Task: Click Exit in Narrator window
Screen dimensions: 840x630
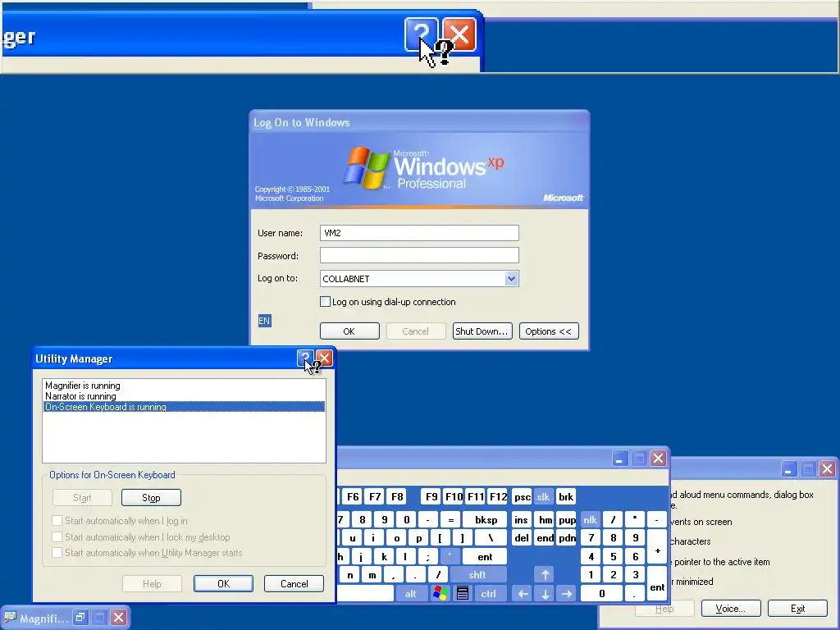Action: click(797, 609)
